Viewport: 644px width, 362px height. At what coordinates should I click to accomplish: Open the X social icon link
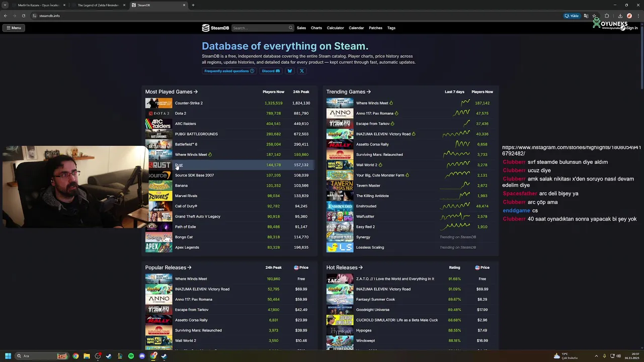[x=301, y=71]
